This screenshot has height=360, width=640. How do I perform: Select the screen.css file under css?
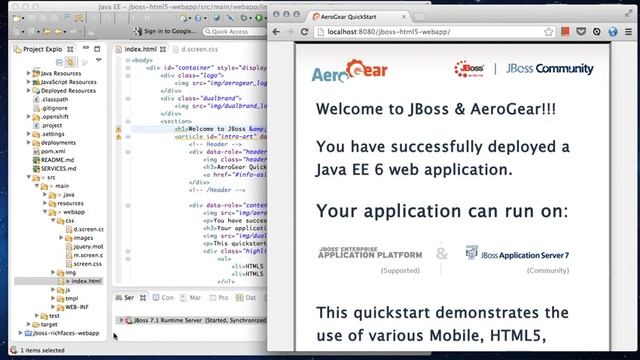tap(84, 264)
